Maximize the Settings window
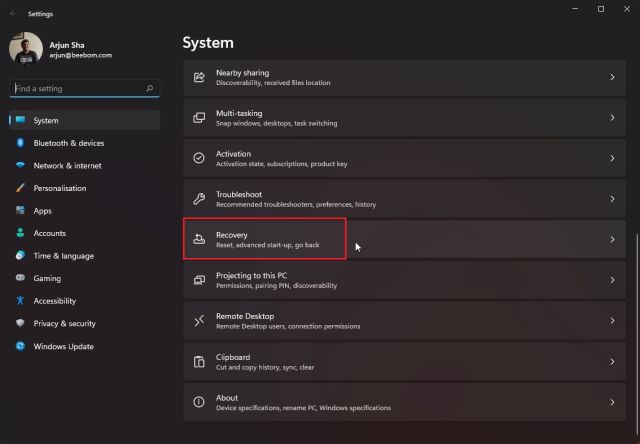 (x=601, y=9)
